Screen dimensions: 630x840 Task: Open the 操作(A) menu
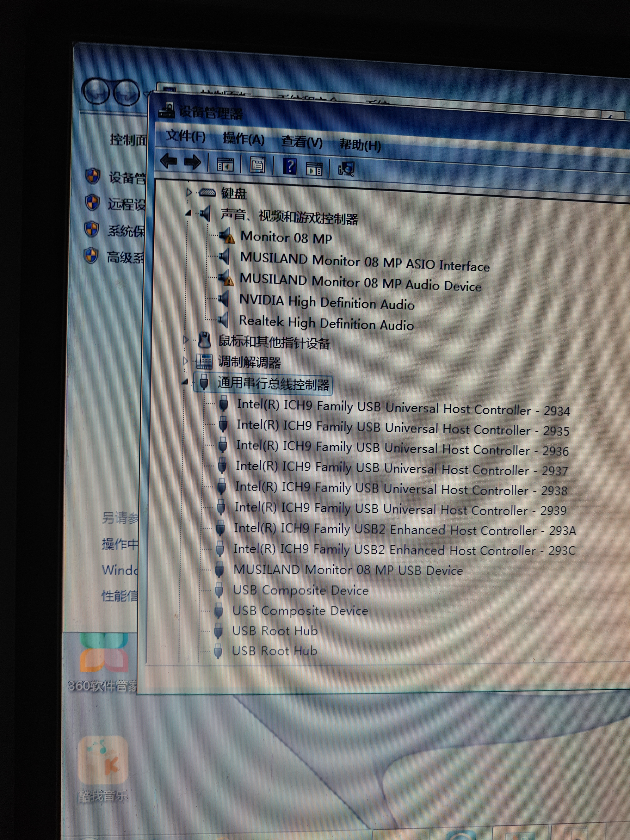pos(244,139)
